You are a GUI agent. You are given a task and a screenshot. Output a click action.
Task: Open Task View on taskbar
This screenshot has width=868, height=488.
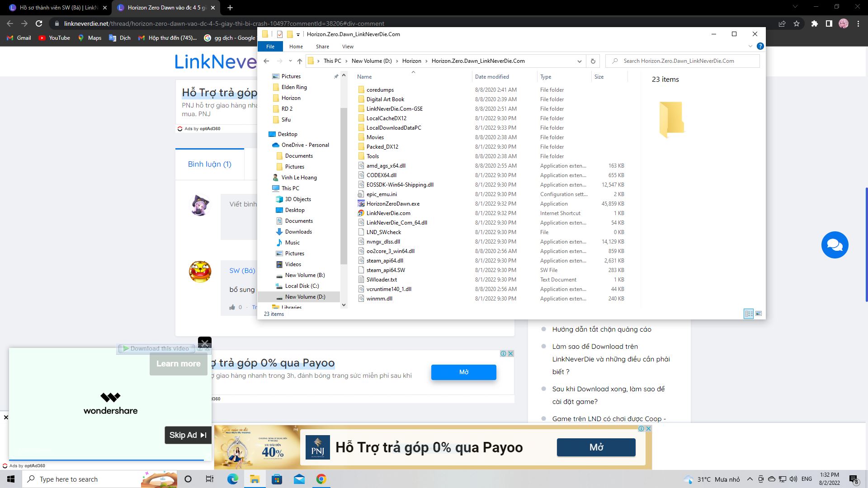pyautogui.click(x=210, y=479)
